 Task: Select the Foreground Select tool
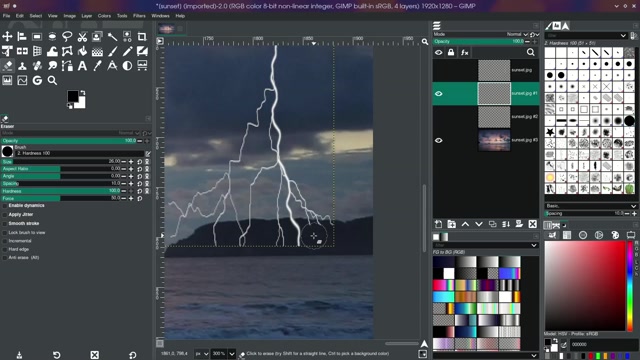(x=97, y=37)
